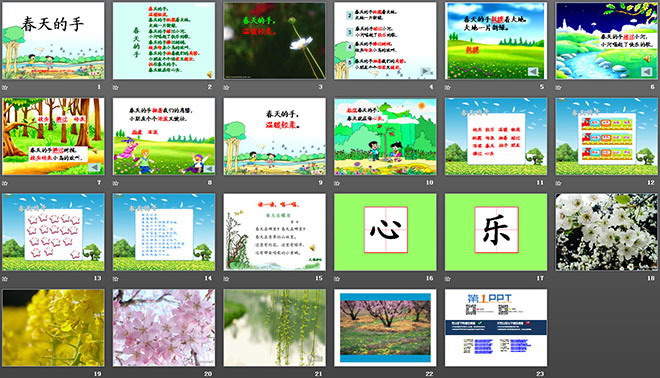Click the slide number label 8

(210, 183)
